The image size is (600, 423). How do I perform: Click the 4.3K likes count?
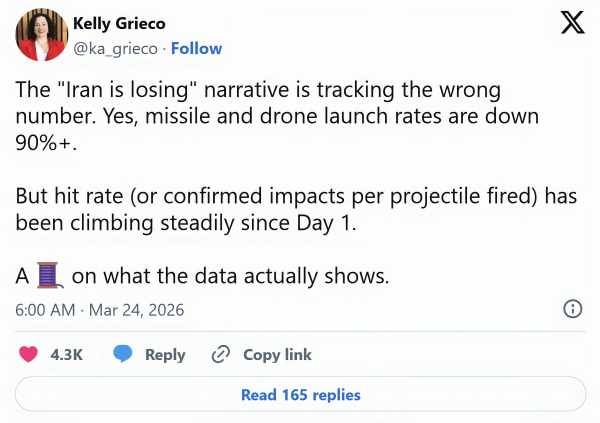pyautogui.click(x=66, y=354)
